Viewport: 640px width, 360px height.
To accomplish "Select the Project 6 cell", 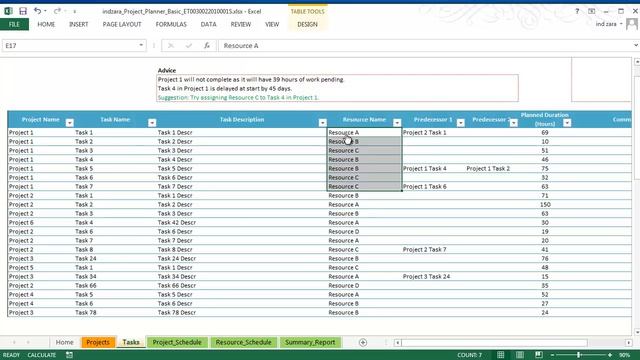I will click(40, 222).
